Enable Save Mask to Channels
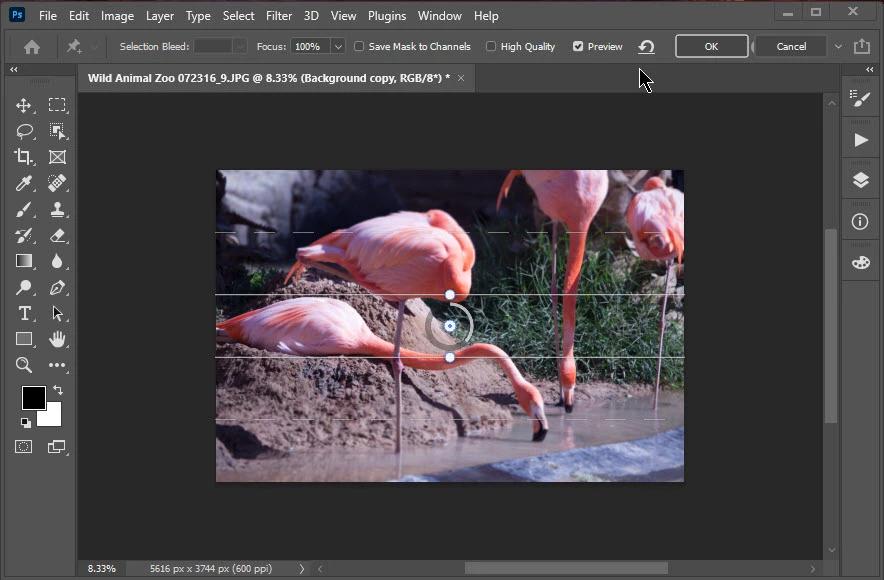This screenshot has height=580, width=884. click(359, 46)
